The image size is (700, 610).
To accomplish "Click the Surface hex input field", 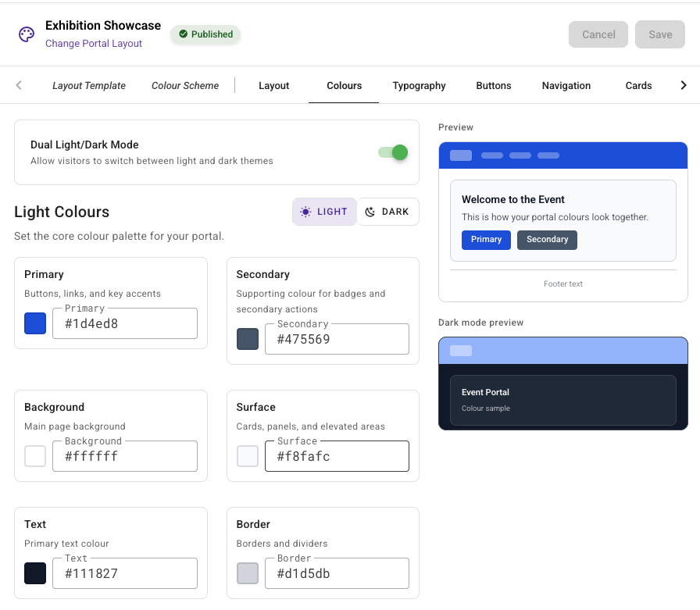I will pyautogui.click(x=337, y=456).
